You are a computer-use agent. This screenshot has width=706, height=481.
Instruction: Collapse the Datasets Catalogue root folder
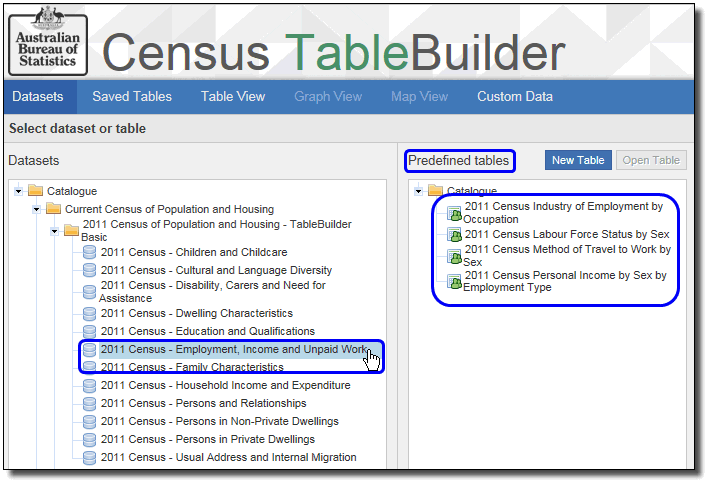pyautogui.click(x=19, y=191)
